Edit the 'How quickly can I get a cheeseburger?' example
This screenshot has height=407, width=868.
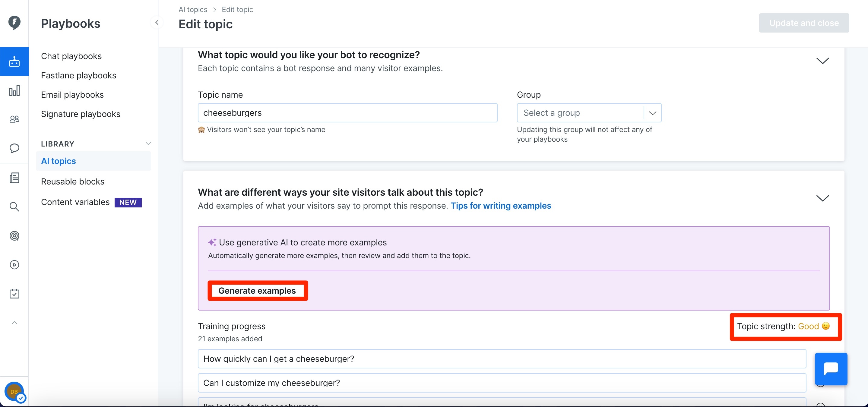point(502,359)
